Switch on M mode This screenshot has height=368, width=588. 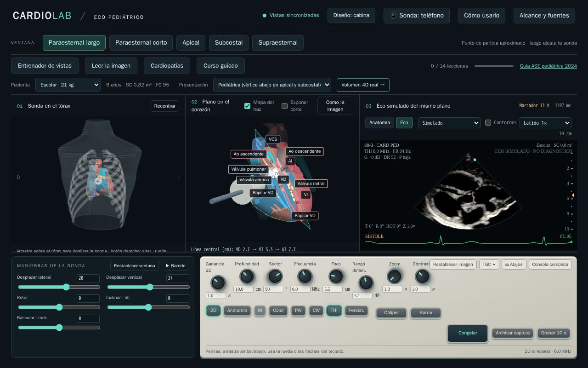point(260,310)
